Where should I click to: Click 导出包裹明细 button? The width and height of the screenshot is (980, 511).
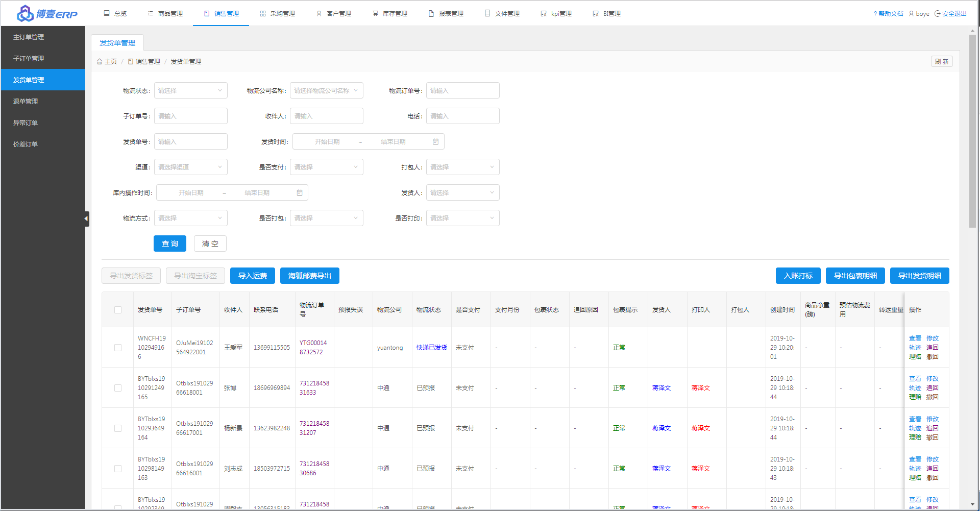tap(855, 276)
